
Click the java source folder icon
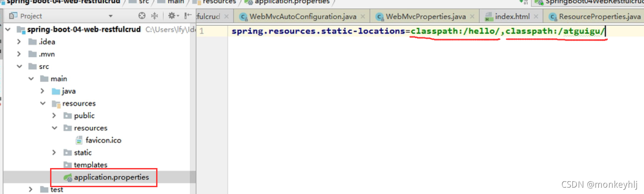(56, 91)
